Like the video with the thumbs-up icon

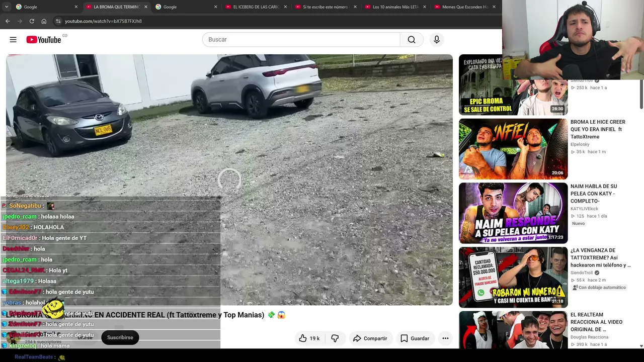[x=303, y=338]
